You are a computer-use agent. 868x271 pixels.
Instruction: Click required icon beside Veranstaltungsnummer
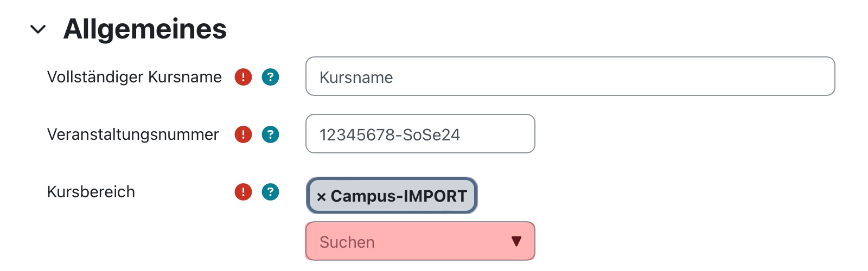point(243,134)
